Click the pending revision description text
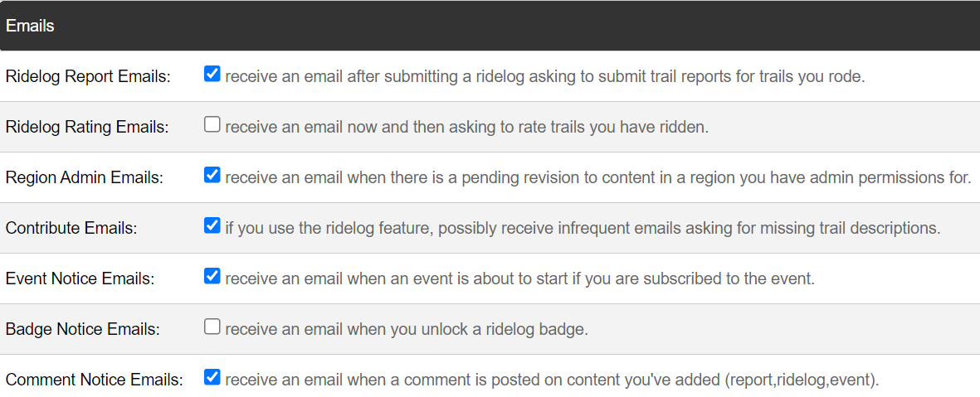980x397 pixels. point(597,178)
